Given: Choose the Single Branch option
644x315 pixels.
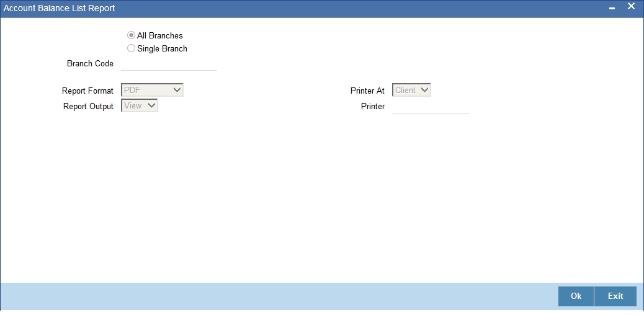Looking at the screenshot, I should coord(131,48).
